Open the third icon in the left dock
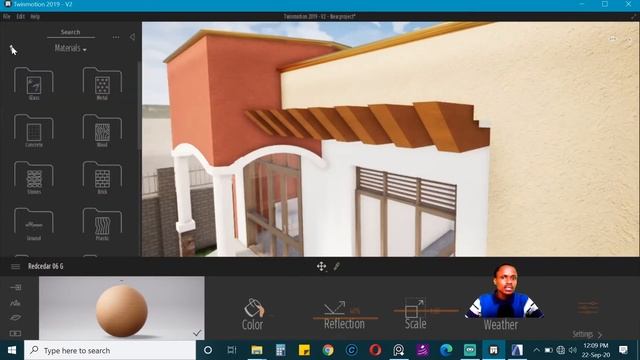 (16, 318)
